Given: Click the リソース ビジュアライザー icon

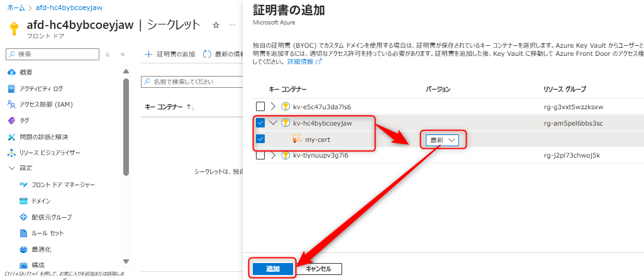Looking at the screenshot, I should (x=11, y=153).
